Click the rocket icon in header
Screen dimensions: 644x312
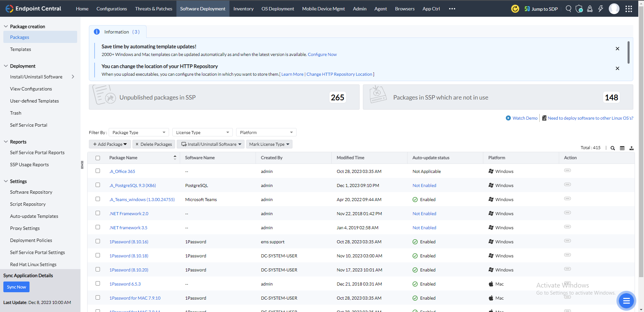(590, 9)
